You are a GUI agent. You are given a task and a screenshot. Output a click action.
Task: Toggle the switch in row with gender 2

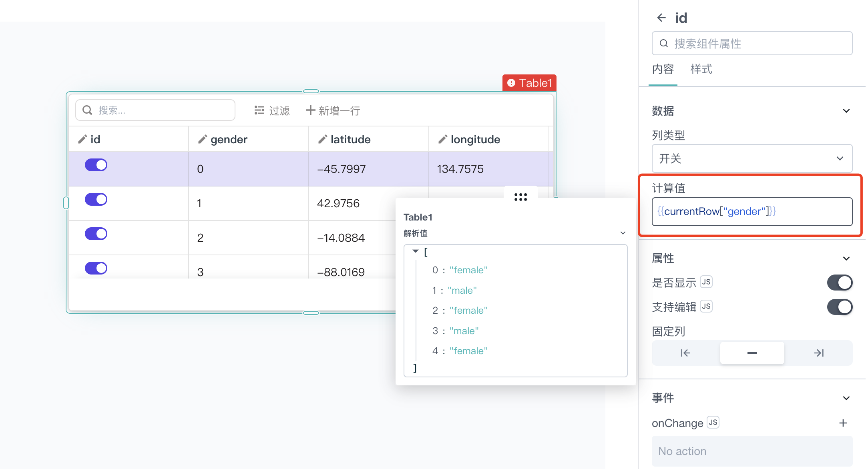point(96,234)
